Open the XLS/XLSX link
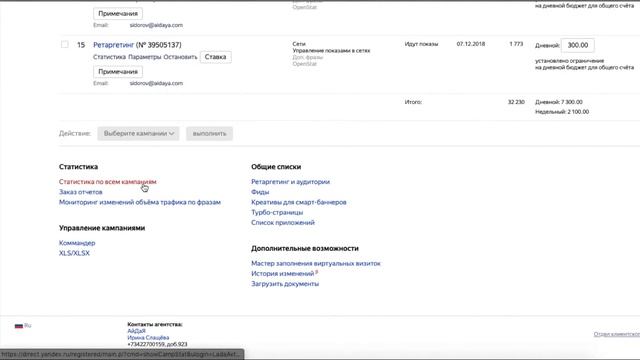The image size is (640, 360). tap(74, 253)
